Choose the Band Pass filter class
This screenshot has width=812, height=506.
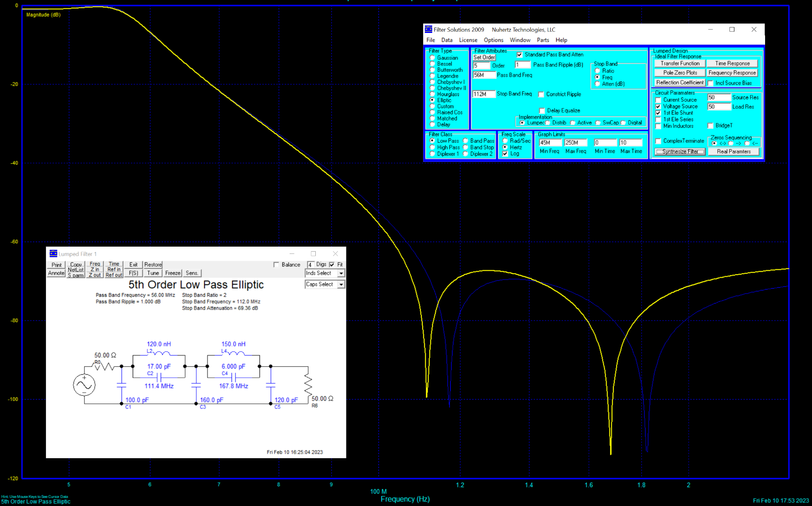click(x=466, y=141)
